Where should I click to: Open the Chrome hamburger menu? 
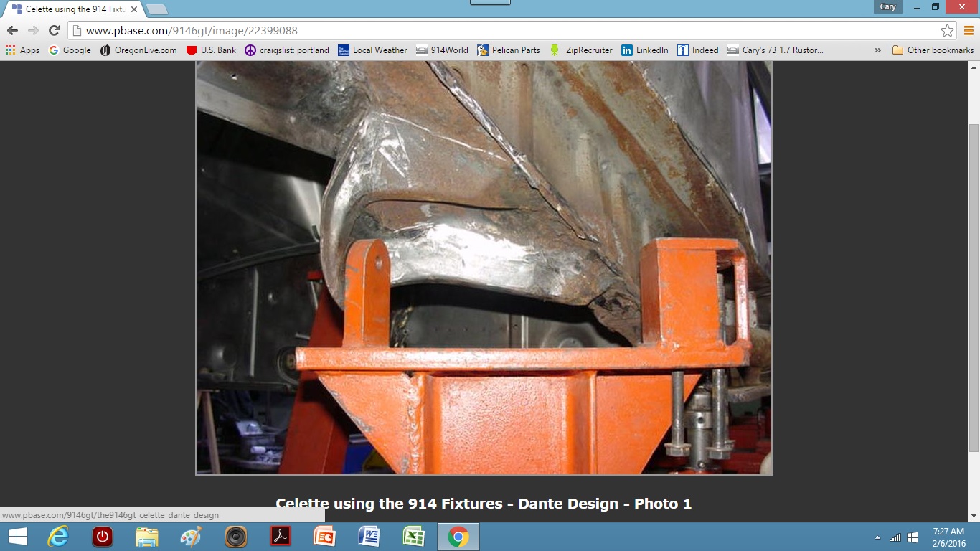(x=968, y=31)
